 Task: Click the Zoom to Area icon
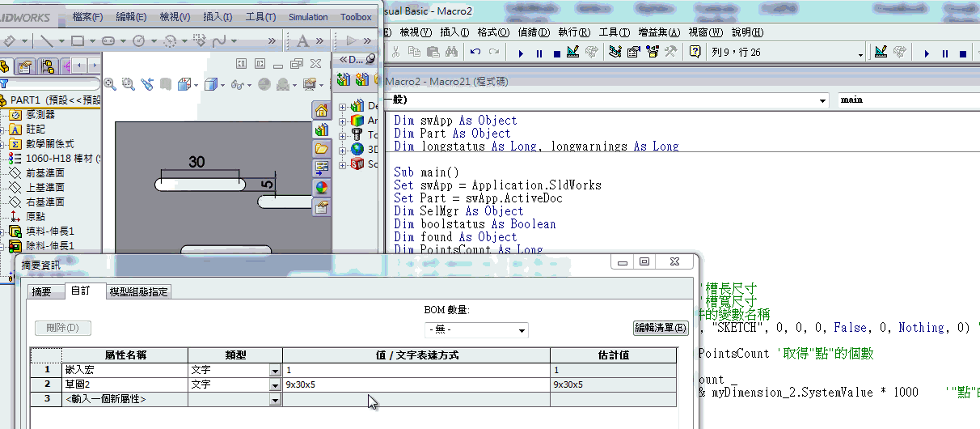(129, 83)
